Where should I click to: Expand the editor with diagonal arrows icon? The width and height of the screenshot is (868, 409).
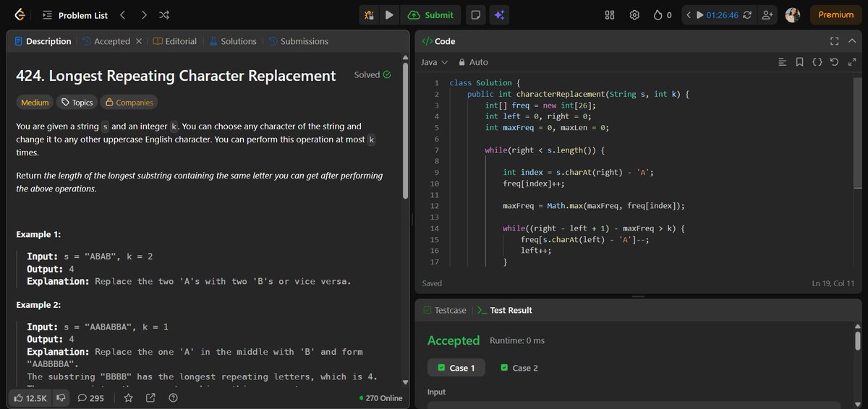point(851,62)
